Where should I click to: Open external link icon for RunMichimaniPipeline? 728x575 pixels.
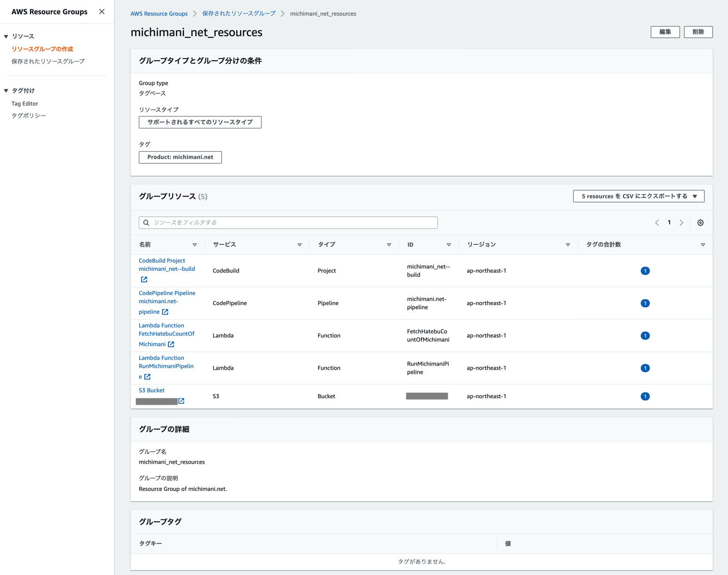point(147,377)
